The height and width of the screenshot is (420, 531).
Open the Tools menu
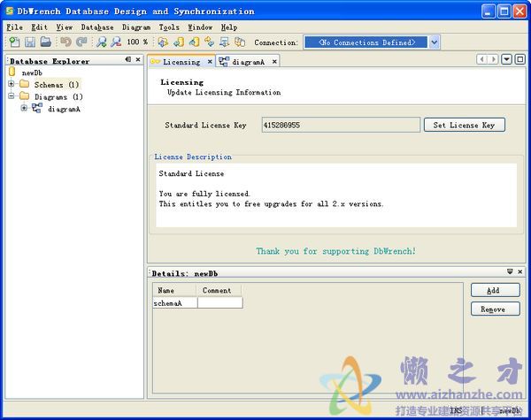[169, 27]
